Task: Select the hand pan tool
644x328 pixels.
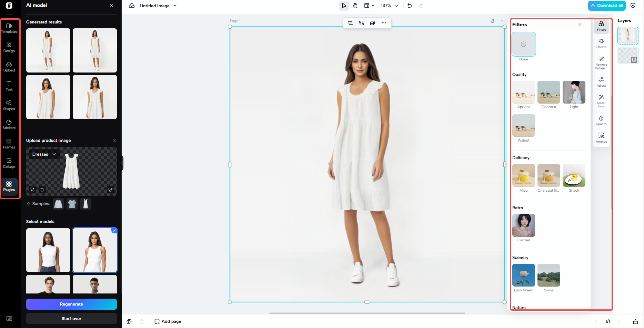Action: point(355,6)
